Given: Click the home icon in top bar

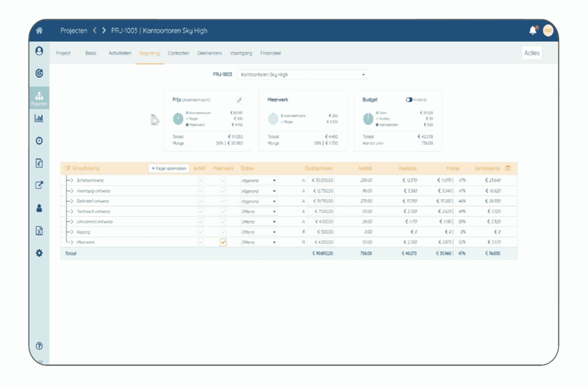Looking at the screenshot, I should pos(39,30).
